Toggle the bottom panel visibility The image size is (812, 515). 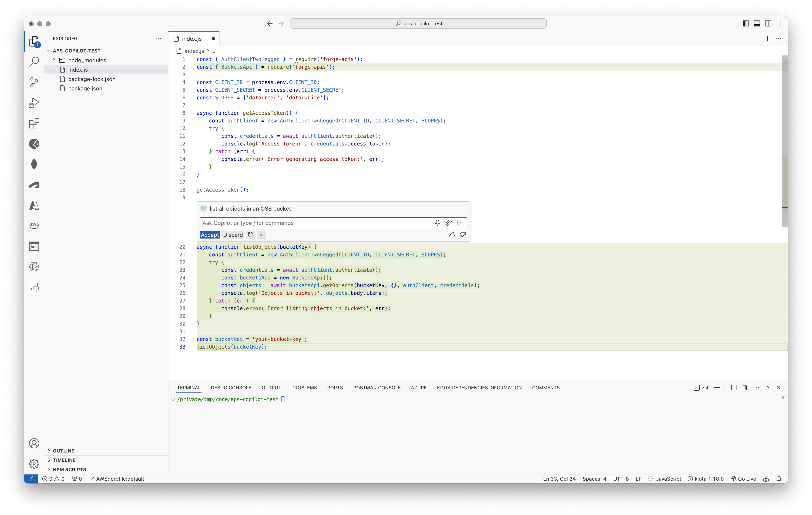[757, 23]
